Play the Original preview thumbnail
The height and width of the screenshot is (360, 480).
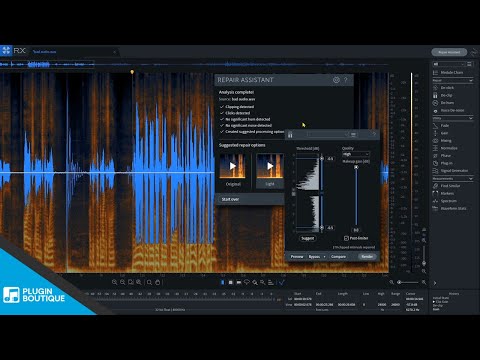[x=232, y=166]
